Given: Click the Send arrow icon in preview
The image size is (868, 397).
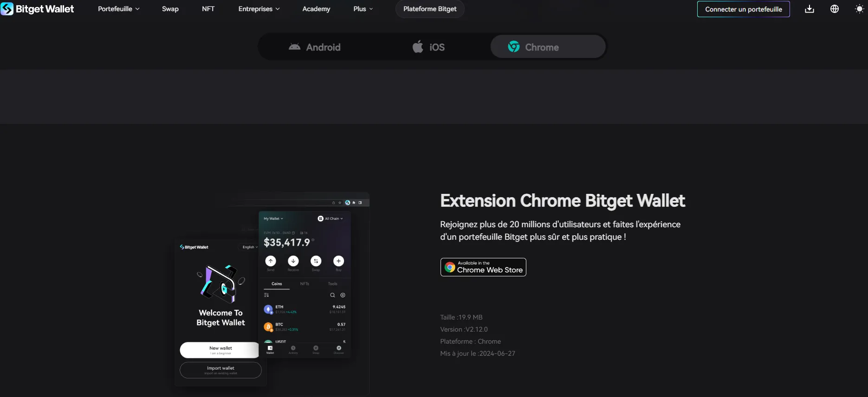Looking at the screenshot, I should 271,261.
